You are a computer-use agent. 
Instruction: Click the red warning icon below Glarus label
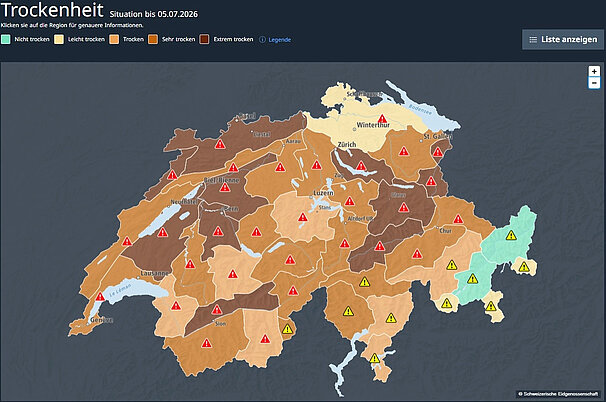pos(404,208)
